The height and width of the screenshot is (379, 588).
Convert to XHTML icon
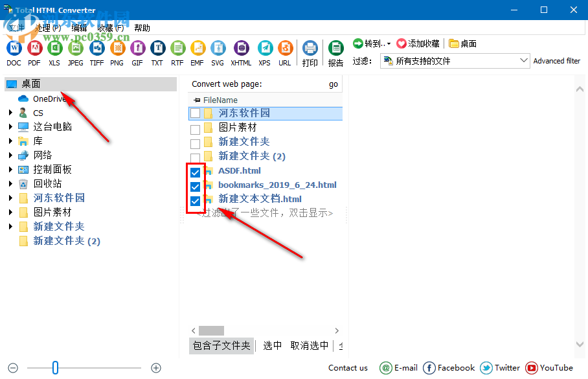(x=241, y=48)
